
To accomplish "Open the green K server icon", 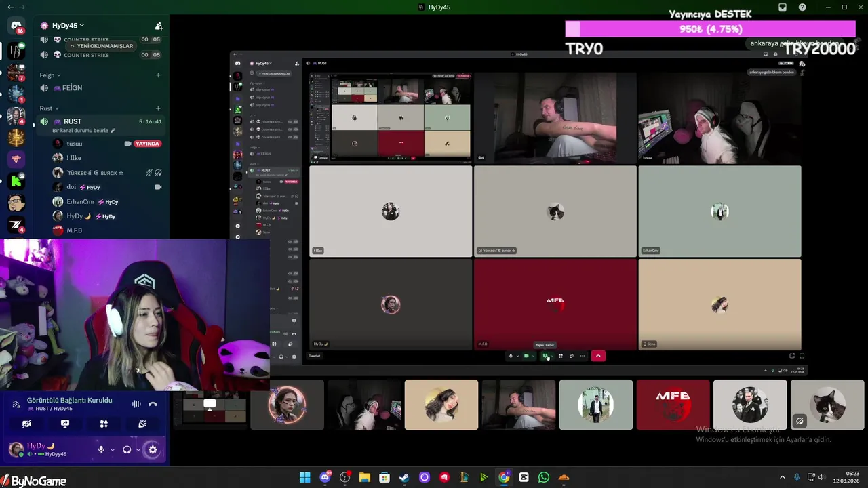I will (x=16, y=181).
